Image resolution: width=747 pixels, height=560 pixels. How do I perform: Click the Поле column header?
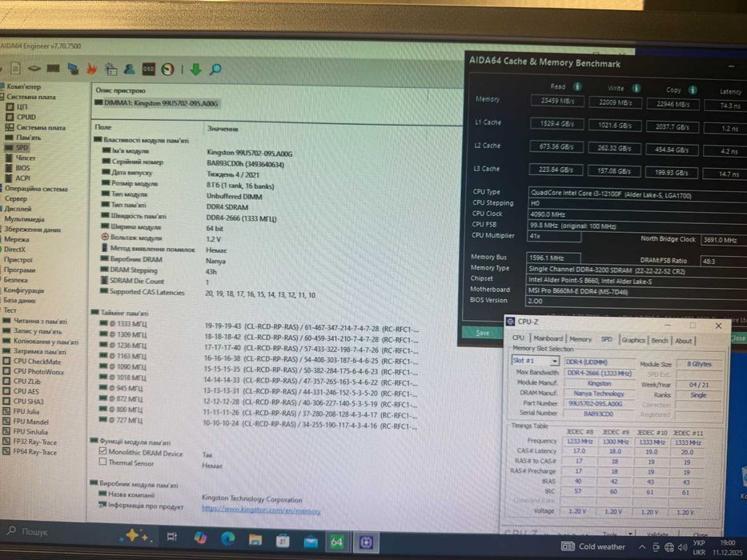click(103, 127)
